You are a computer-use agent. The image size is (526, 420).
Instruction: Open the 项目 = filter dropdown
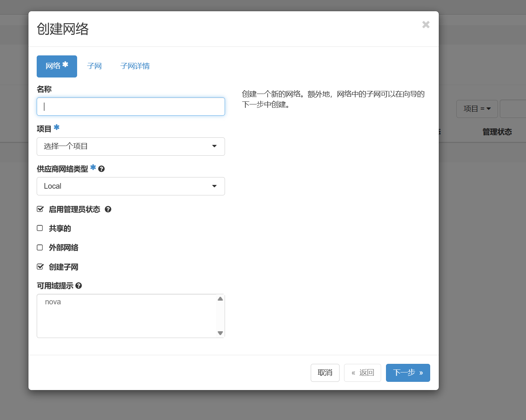tap(477, 109)
